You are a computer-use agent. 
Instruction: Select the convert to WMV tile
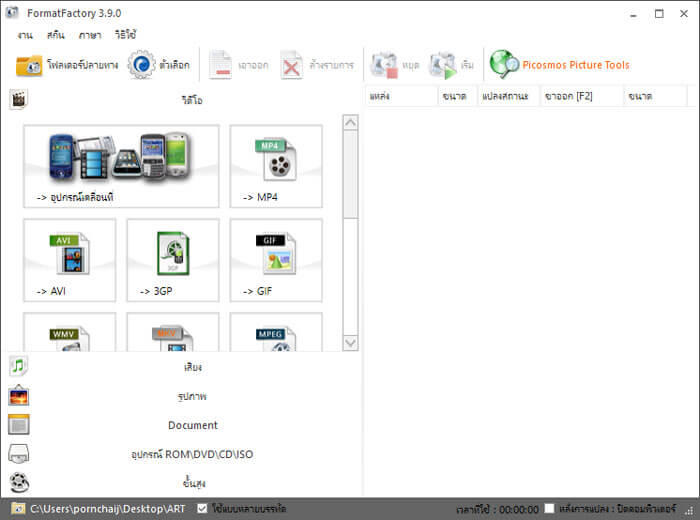coord(70,332)
